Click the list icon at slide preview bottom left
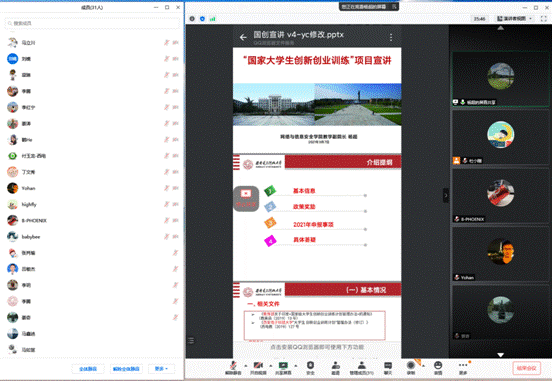Screen dimensions: 552x381 click(x=191, y=340)
